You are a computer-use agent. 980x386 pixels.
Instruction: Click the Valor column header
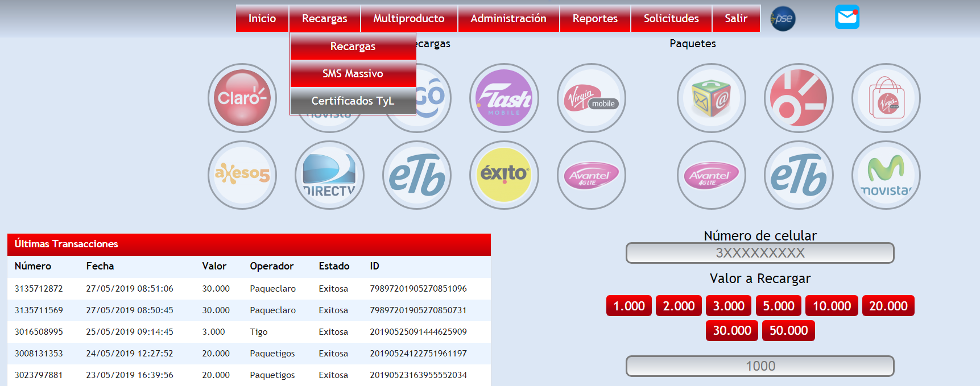pos(214,266)
